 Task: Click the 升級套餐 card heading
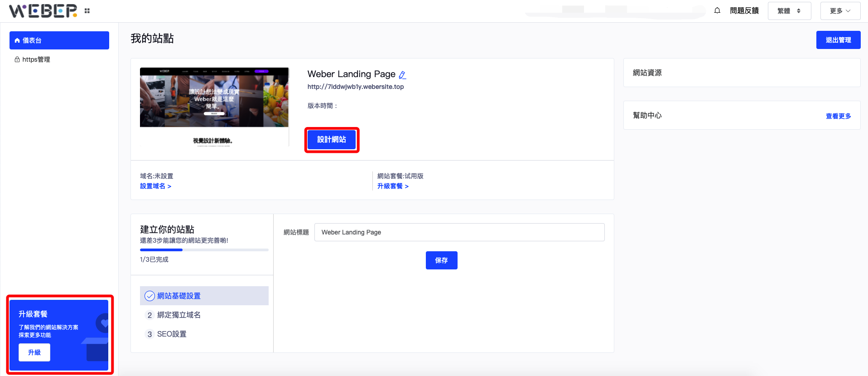point(33,314)
